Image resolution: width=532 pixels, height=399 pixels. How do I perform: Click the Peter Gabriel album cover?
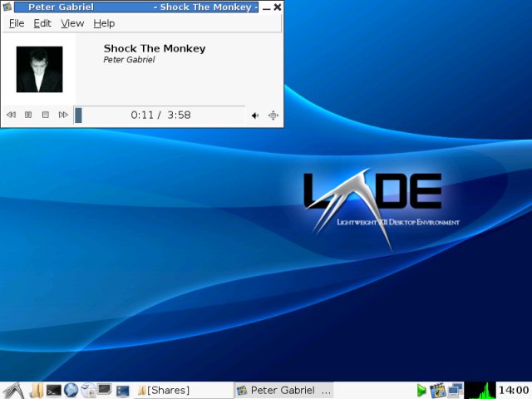(39, 69)
